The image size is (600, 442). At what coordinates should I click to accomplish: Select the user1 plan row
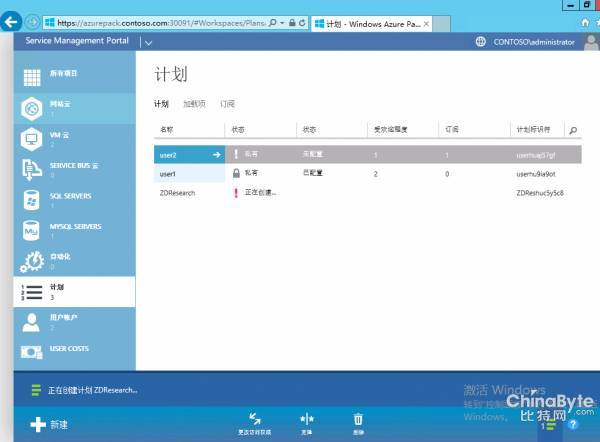tap(368, 173)
